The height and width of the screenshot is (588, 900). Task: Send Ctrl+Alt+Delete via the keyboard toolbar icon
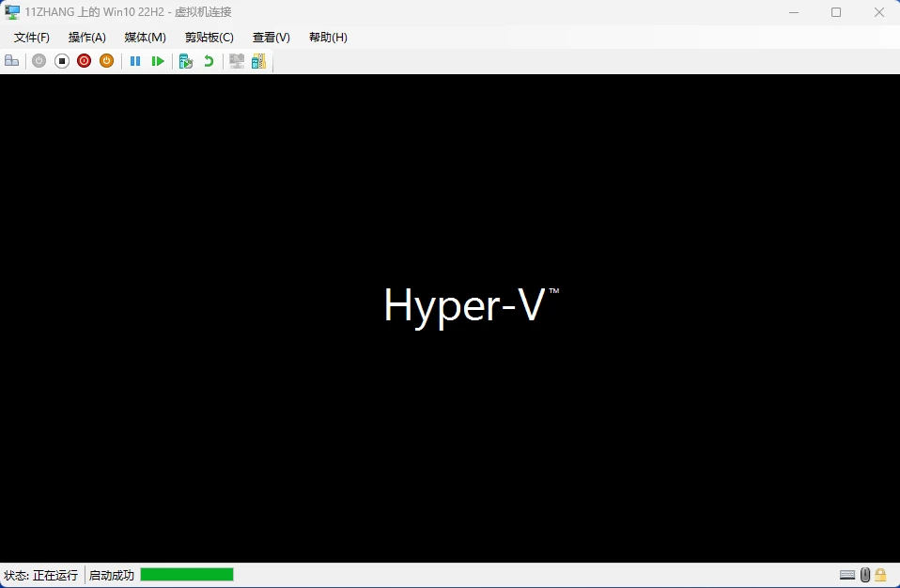pyautogui.click(x=11, y=61)
